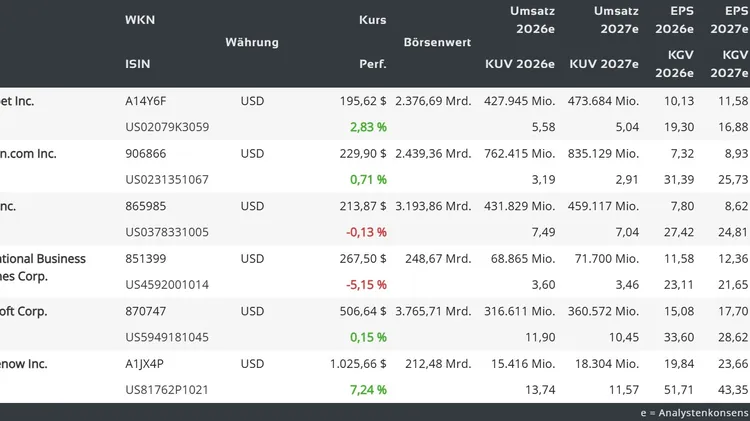The height and width of the screenshot is (421, 750).
Task: Select ISIN US4592001014
Action: (x=167, y=285)
